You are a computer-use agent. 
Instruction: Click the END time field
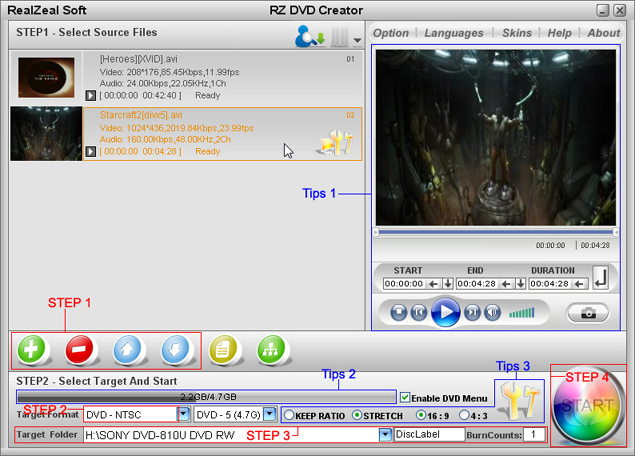tap(477, 284)
